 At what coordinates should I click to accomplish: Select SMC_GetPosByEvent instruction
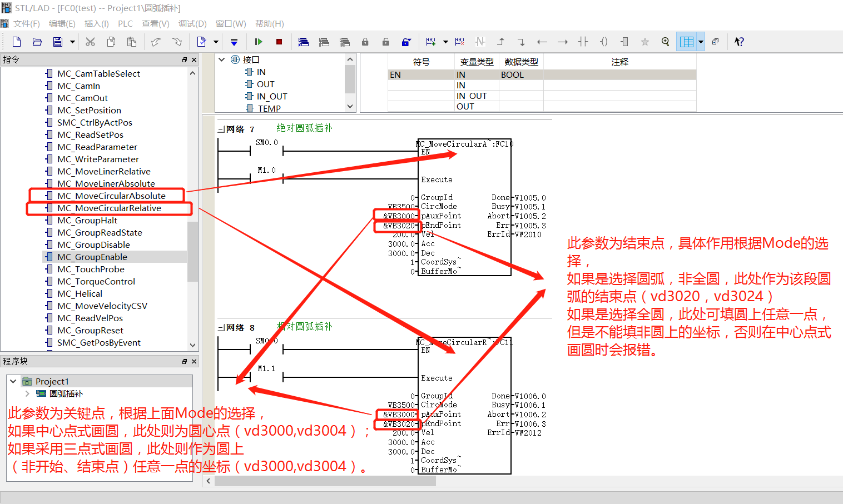click(99, 342)
